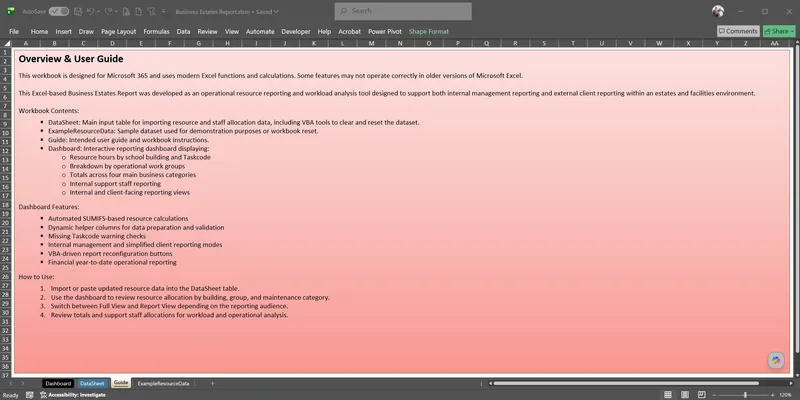Image resolution: width=800 pixels, height=400 pixels.
Task: Open the Draw ribbon tab
Action: click(x=86, y=32)
